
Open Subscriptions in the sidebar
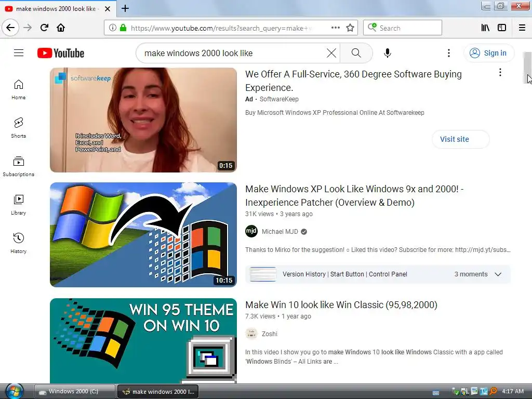(x=19, y=167)
